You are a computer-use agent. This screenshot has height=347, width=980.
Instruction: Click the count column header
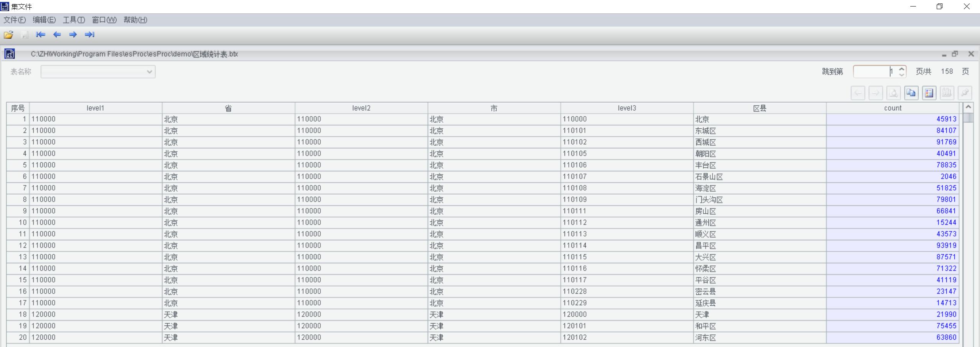click(893, 108)
